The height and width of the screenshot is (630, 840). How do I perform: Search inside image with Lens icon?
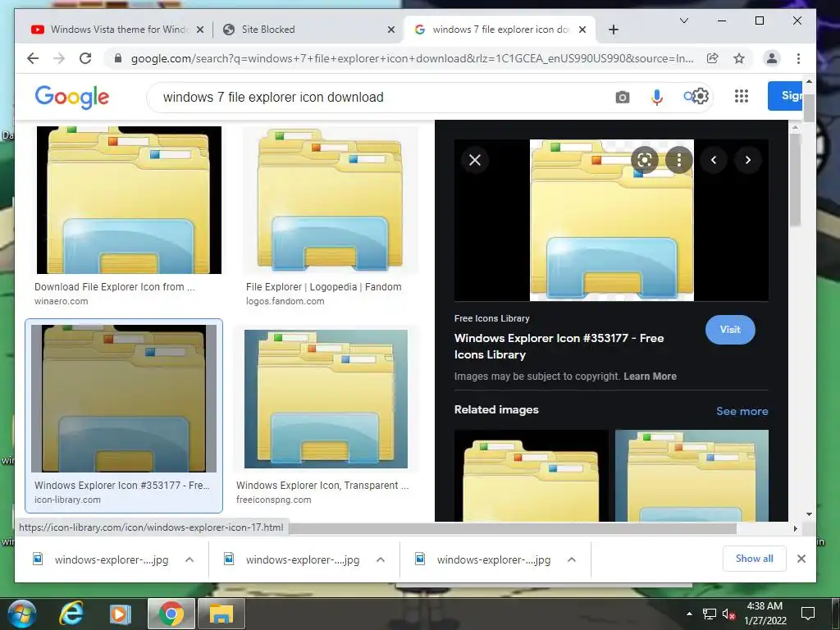pos(645,160)
